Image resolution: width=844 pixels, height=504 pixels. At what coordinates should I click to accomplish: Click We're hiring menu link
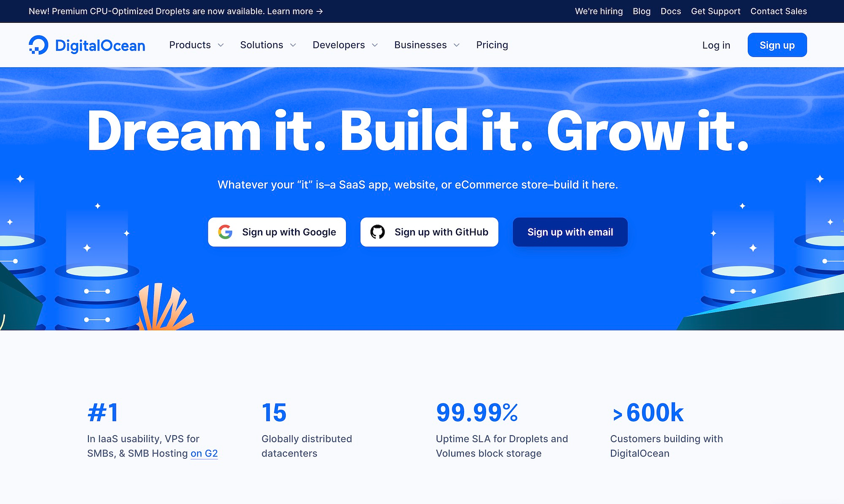(x=598, y=11)
